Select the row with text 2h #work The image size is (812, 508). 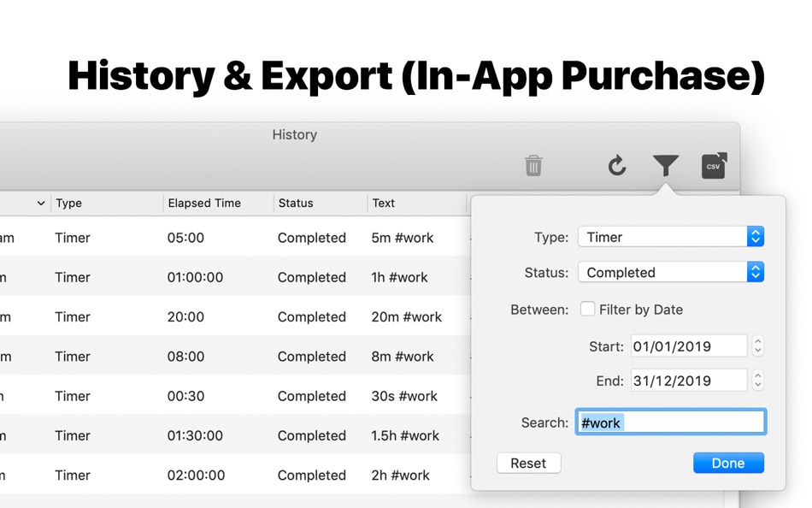(x=236, y=475)
